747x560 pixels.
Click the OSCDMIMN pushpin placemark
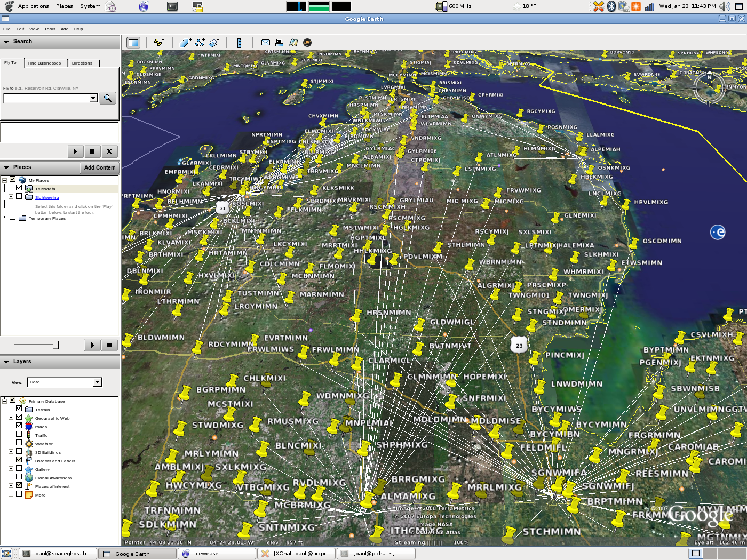click(633, 243)
